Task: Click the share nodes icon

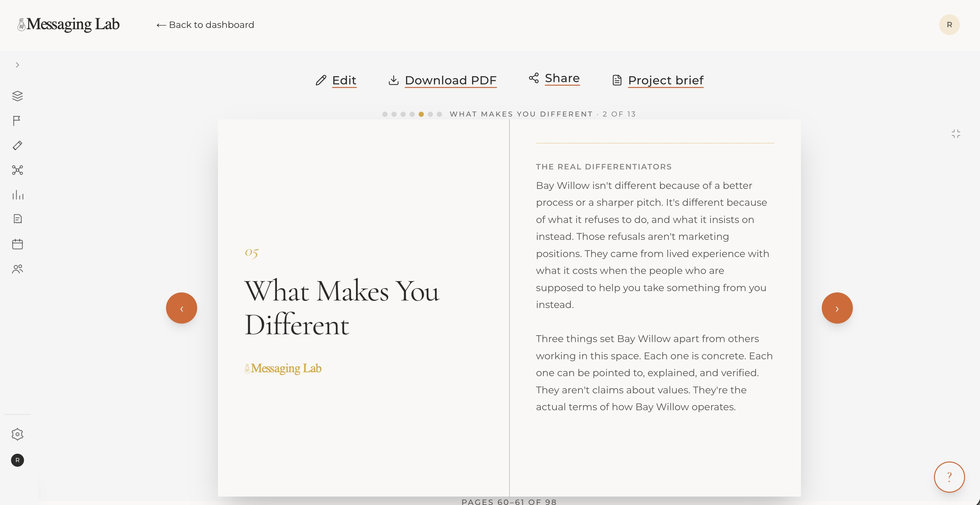Action: [x=533, y=78]
